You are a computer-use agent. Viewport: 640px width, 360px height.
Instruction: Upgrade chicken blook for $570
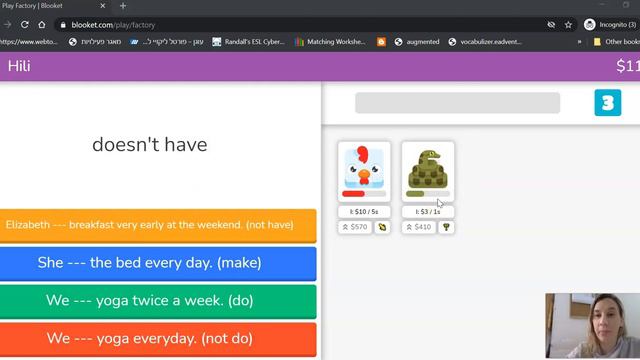355,227
